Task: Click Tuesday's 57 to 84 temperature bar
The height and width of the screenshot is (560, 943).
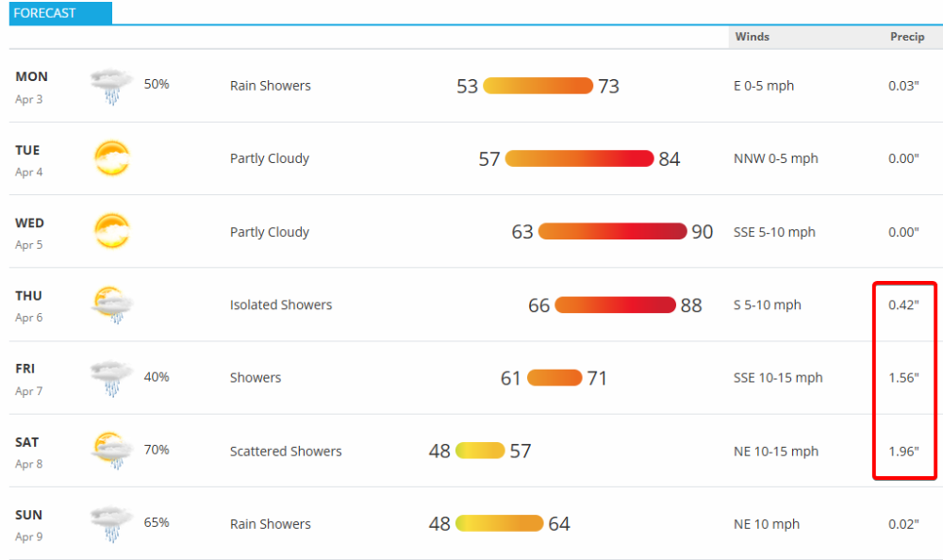Action: click(579, 158)
